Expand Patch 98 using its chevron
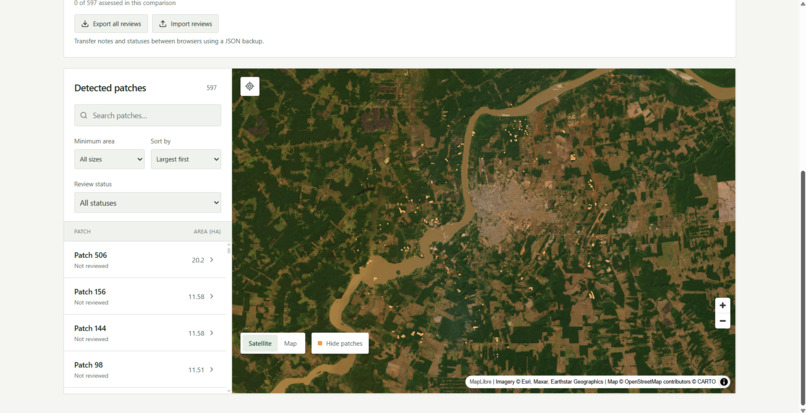The height and width of the screenshot is (413, 806). (211, 369)
